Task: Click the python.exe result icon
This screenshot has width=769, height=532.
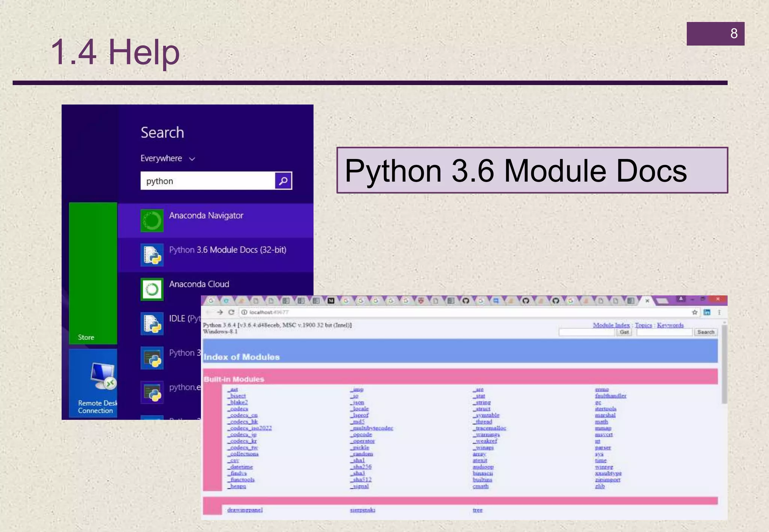Action: click(152, 392)
